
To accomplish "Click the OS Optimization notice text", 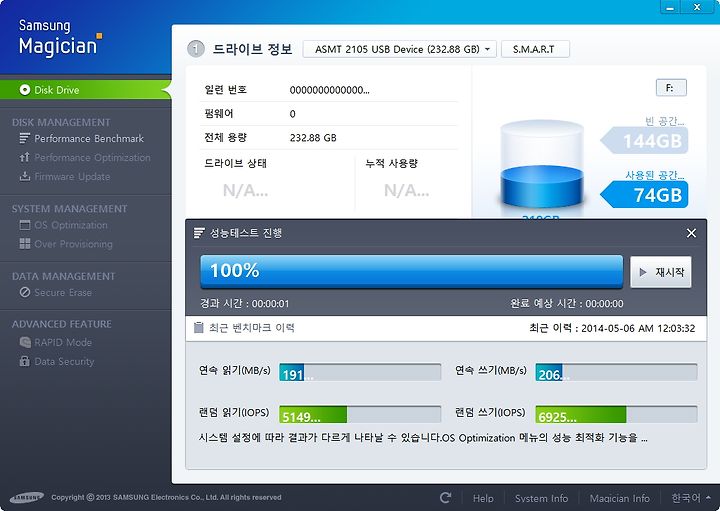I will [423, 438].
